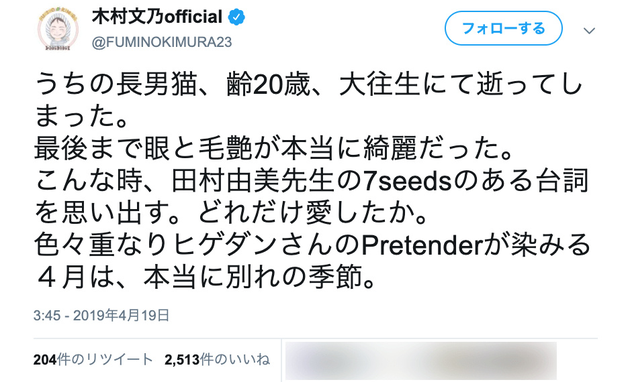Open the 3:45 - 2019年4月19日 timestamp
This screenshot has height=382, width=630.
tap(101, 315)
